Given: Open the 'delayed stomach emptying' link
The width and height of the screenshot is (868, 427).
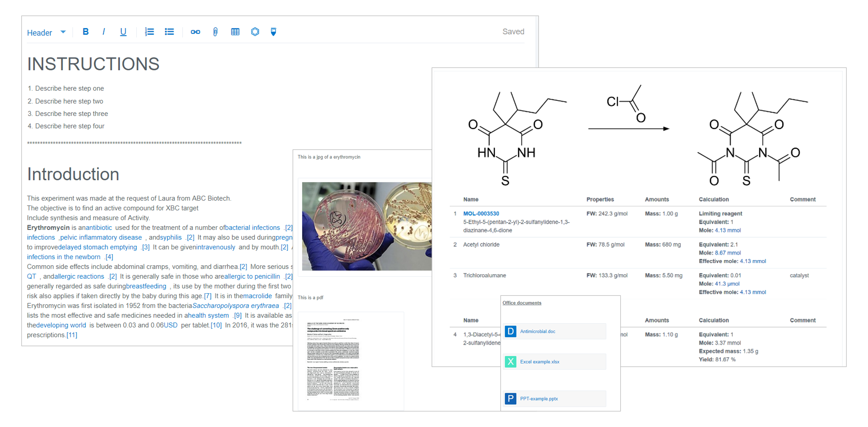Looking at the screenshot, I should tap(97, 247).
